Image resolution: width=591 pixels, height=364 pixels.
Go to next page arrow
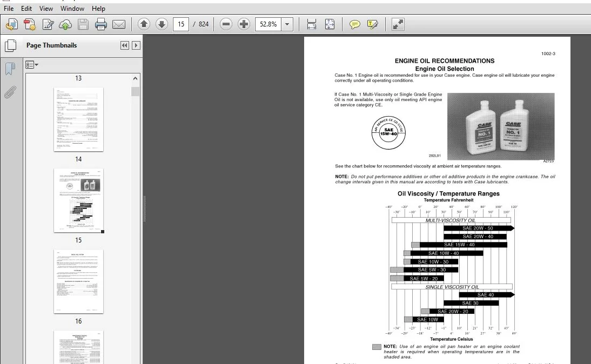point(162,24)
